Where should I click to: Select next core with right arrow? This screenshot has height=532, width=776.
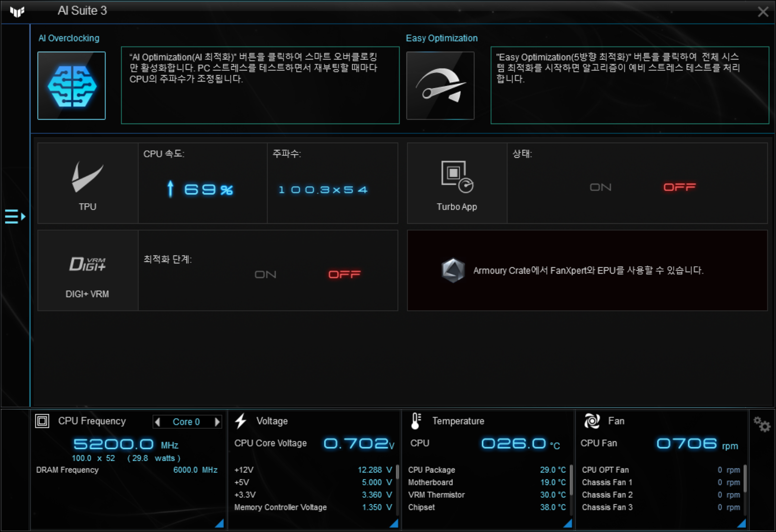(x=217, y=422)
